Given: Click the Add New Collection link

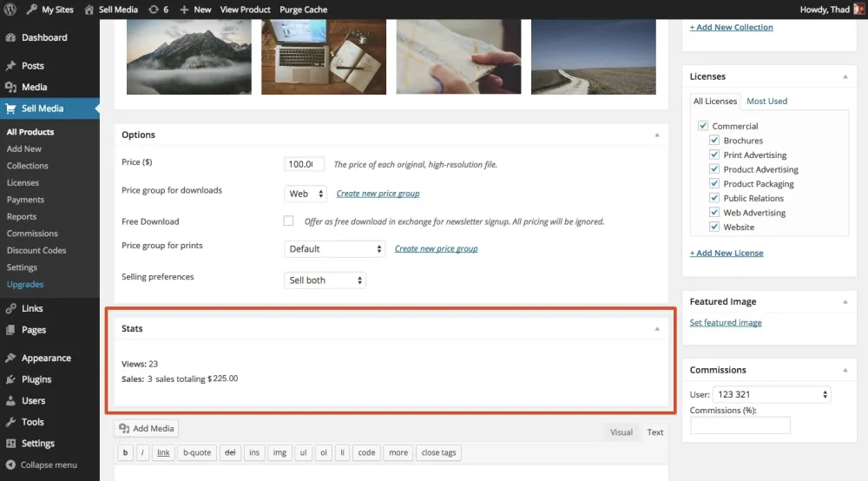Looking at the screenshot, I should 731,27.
